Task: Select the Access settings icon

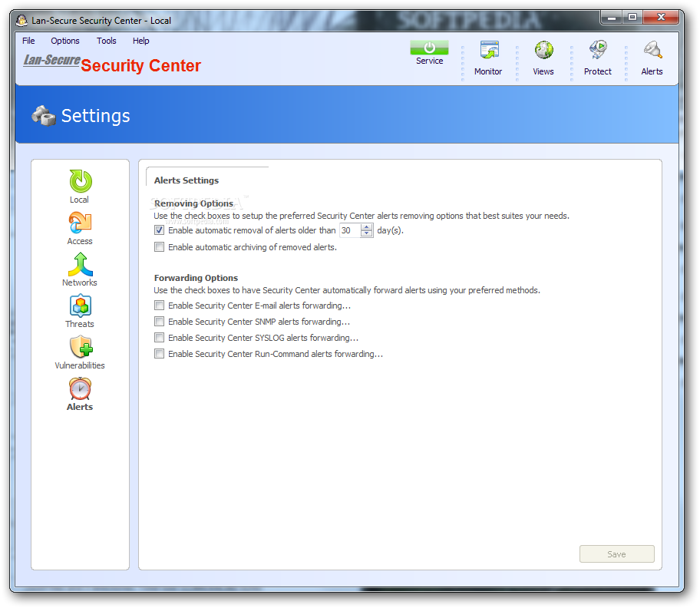Action: tap(81, 223)
